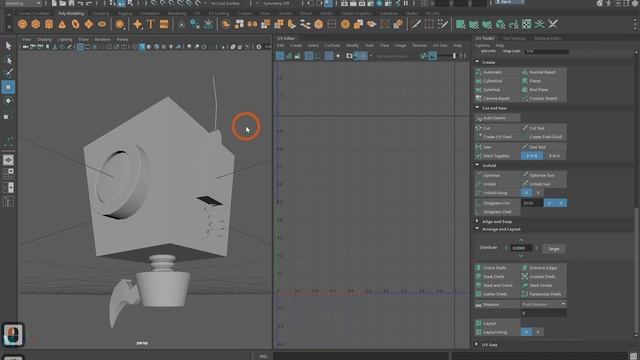Open the Modeling menu set dropdown
The height and width of the screenshot is (360, 640).
point(23,3)
